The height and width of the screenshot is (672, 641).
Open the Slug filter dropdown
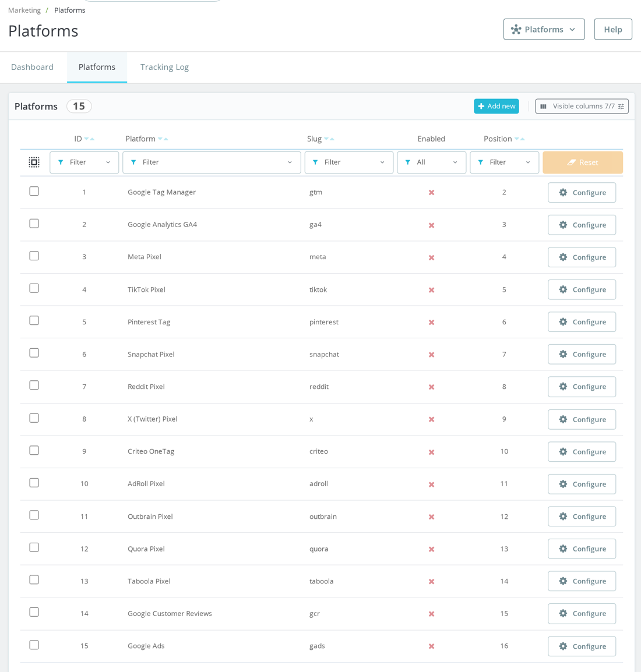coord(349,162)
